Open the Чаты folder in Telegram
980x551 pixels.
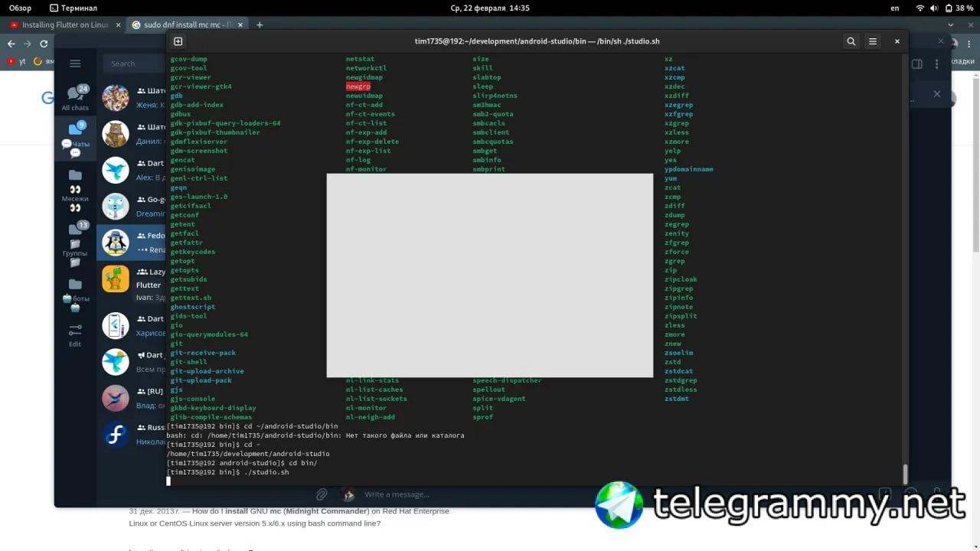click(75, 139)
